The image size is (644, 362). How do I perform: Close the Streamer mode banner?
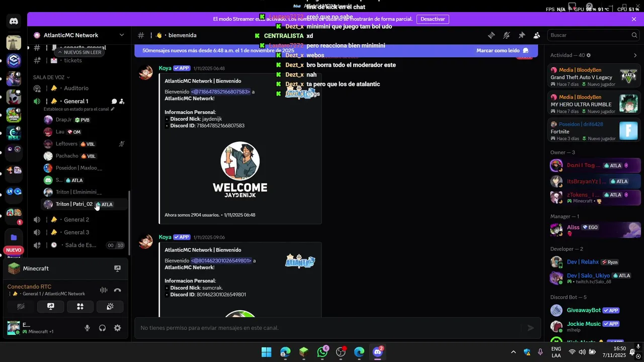pos(634,19)
